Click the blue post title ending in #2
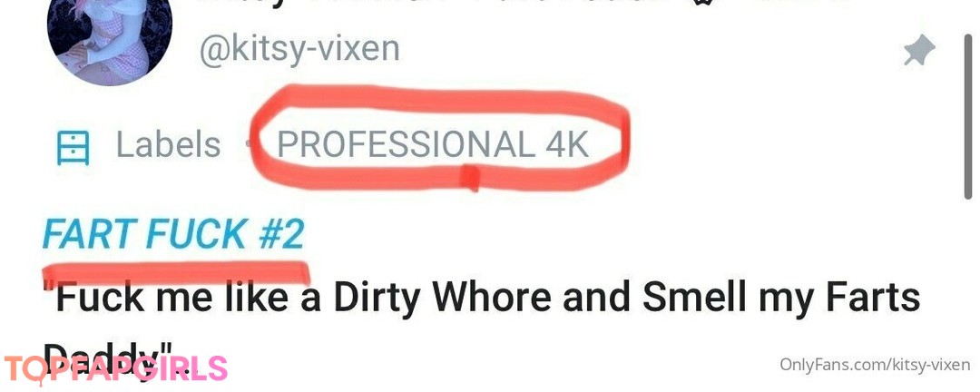This screenshot has height=392, width=980. (x=173, y=234)
